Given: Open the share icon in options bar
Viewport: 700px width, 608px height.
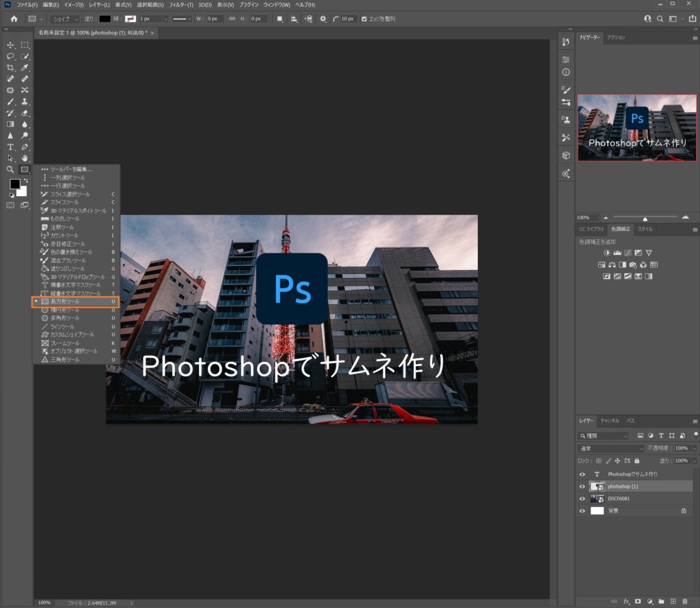Looking at the screenshot, I should [x=692, y=18].
